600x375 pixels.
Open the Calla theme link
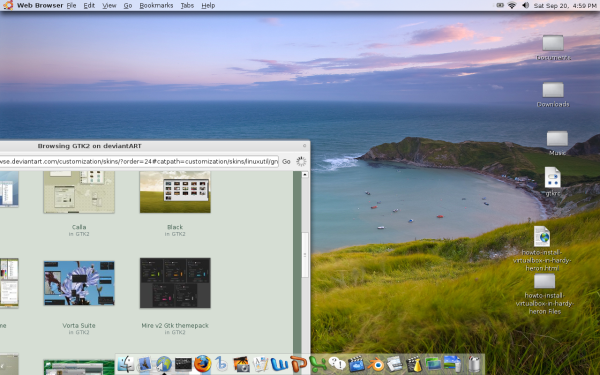coord(79,227)
